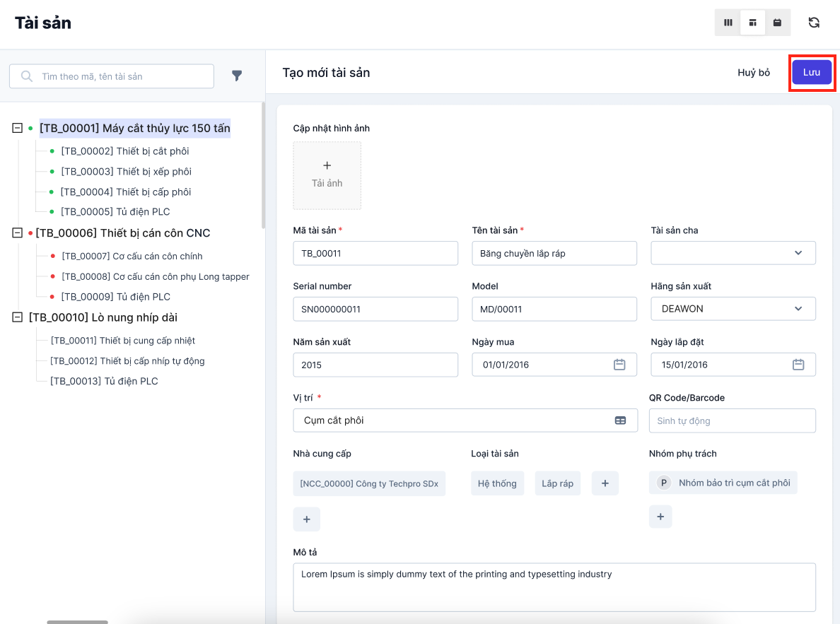Collapse the TB_00001 Máy cắt thủy lực node
Screen dimensions: 840x624
pyautogui.click(x=18, y=129)
